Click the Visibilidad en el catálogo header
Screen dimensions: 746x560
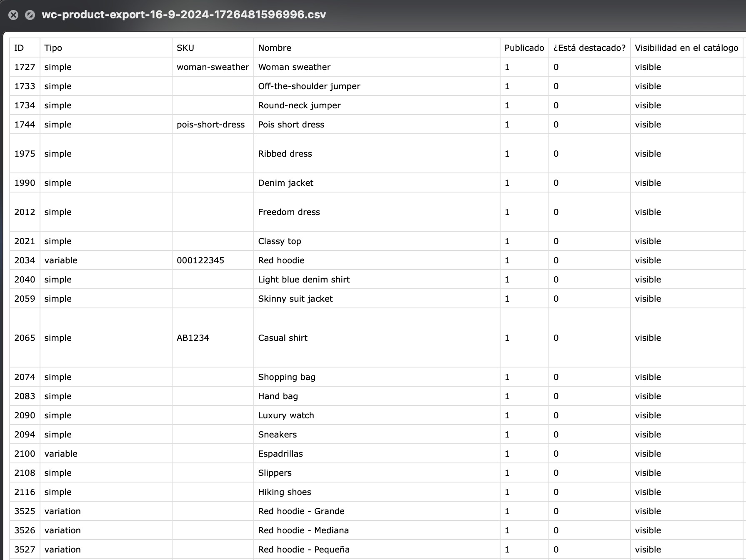[686, 48]
